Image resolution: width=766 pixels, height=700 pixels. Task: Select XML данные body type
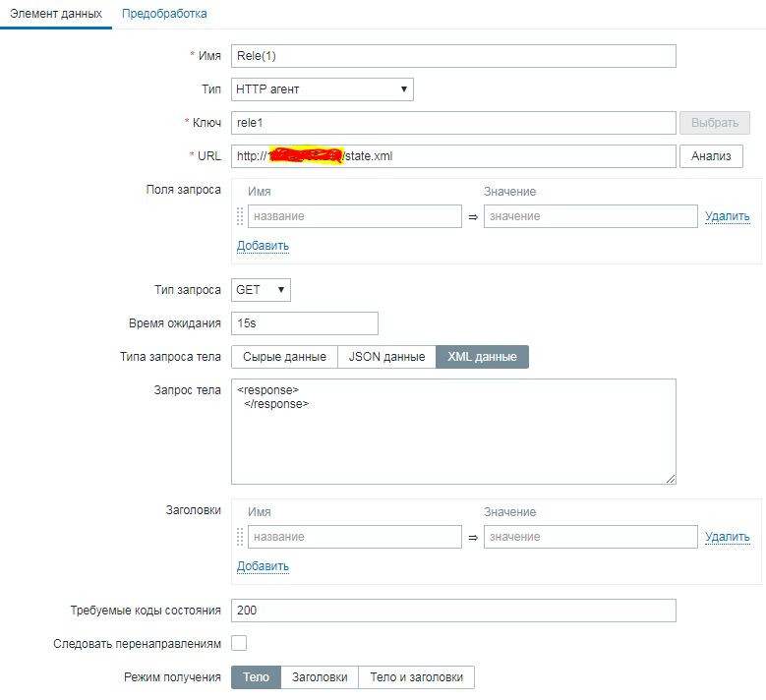pos(482,357)
